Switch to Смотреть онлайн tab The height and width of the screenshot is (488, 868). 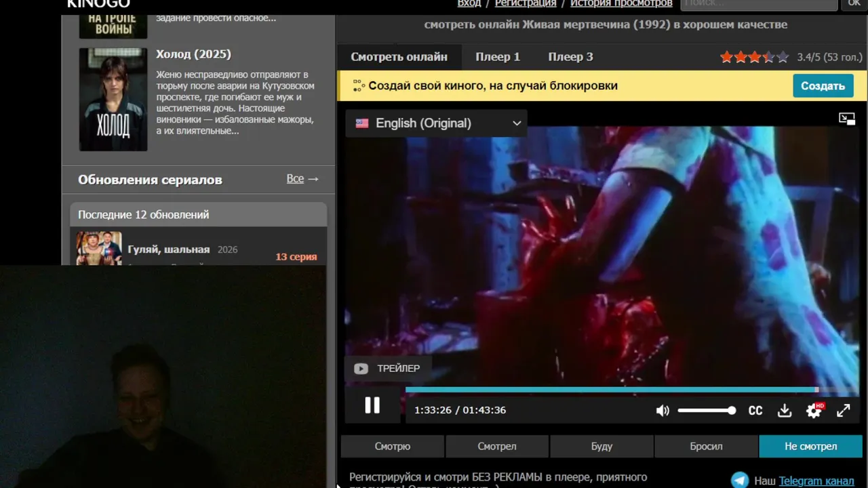399,57
